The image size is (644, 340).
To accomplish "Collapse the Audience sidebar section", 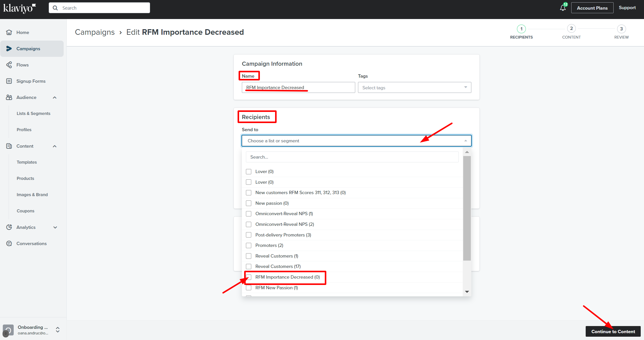I will click(55, 97).
